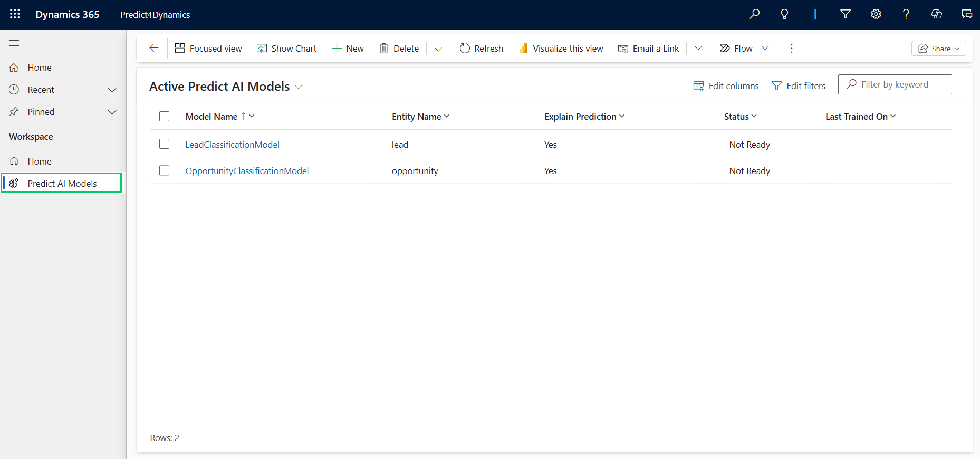980x459 pixels.
Task: Open the Dynamics 365 app launcher waffle
Action: coord(15,14)
